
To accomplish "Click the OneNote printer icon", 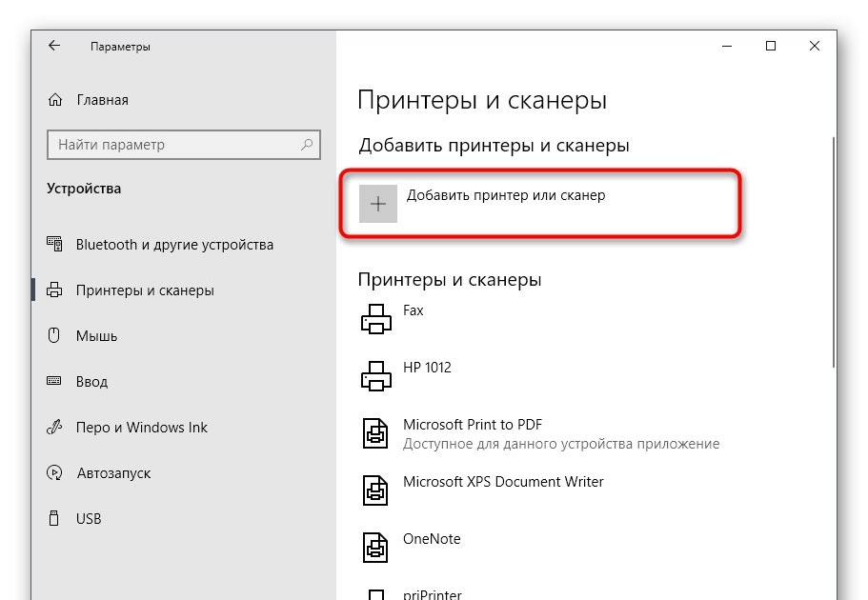I will (x=375, y=547).
